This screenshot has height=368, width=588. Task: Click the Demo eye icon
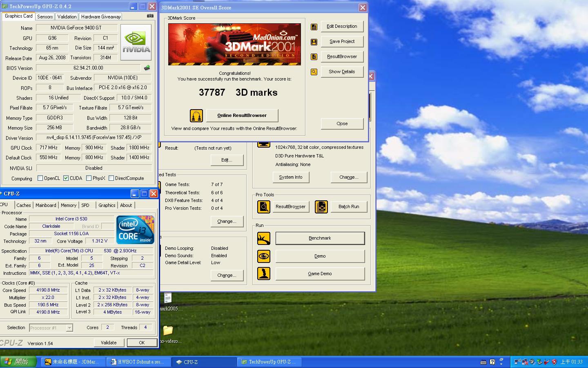(264, 256)
